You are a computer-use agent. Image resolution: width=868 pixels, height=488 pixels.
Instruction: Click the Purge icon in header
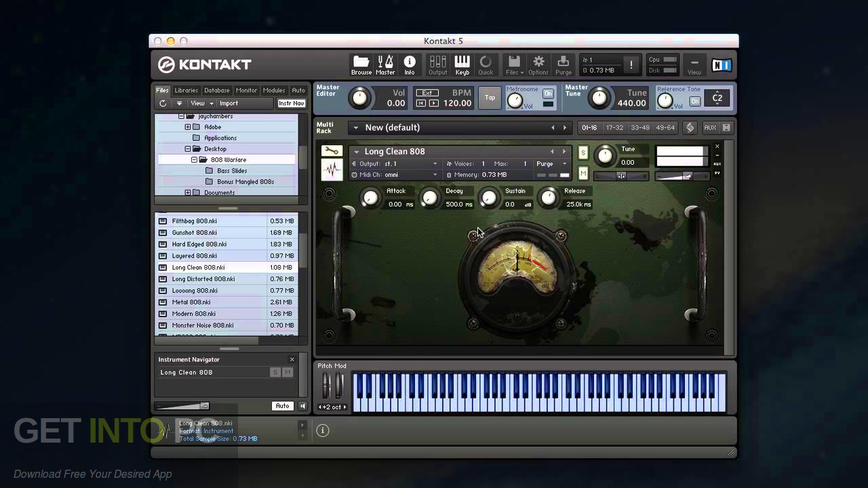pos(564,65)
